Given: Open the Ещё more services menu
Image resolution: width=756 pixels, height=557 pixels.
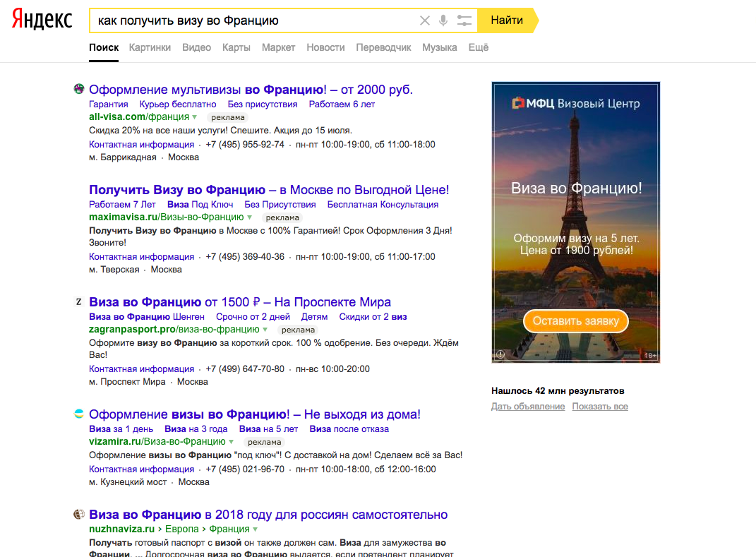Looking at the screenshot, I should (479, 47).
